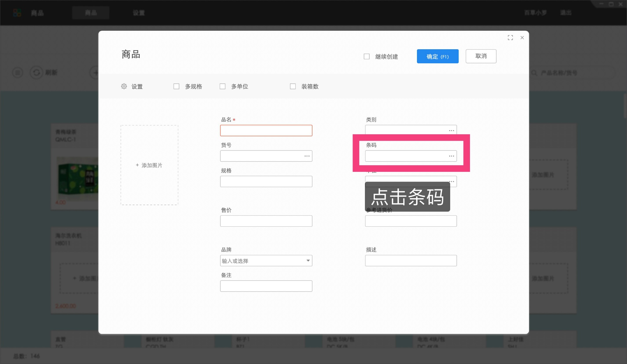
Task: Enable the 多单位 checkbox
Action: click(x=223, y=86)
